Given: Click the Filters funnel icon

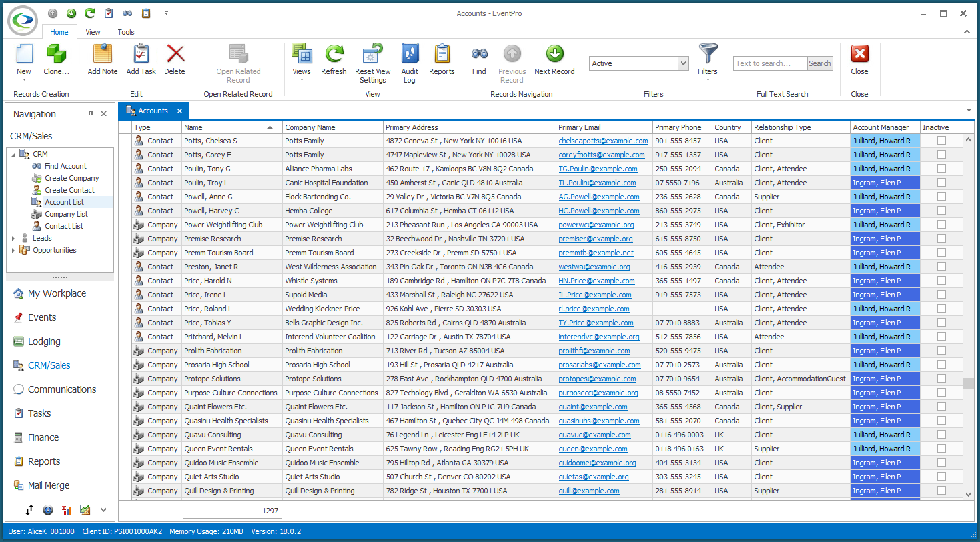Looking at the screenshot, I should (708, 53).
